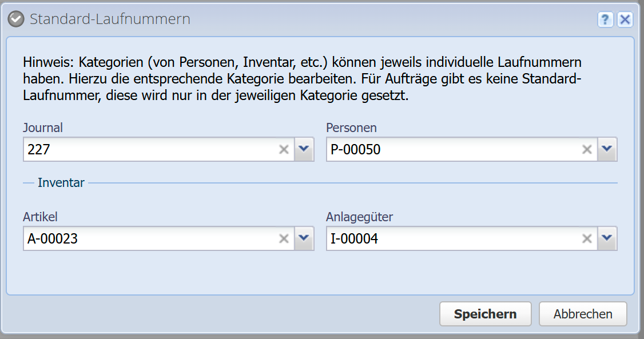Clear the Anlagegüter field value
Image resolution: width=644 pixels, height=339 pixels.
pos(587,239)
